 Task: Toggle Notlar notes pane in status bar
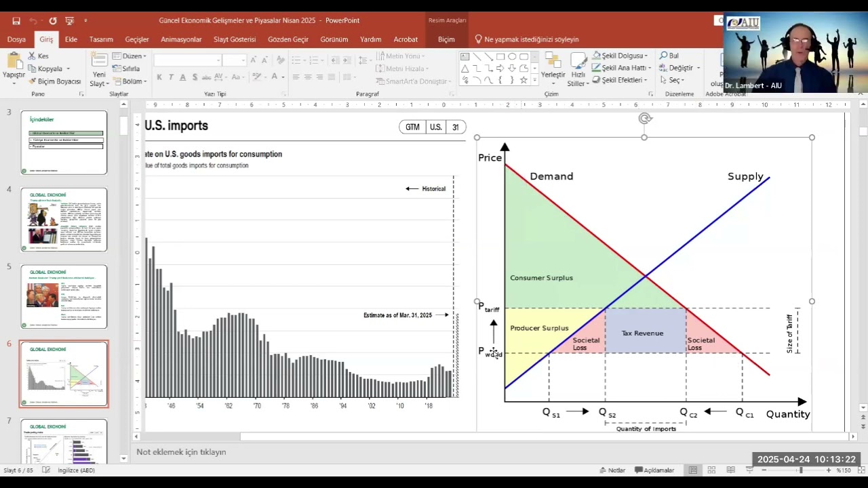612,470
